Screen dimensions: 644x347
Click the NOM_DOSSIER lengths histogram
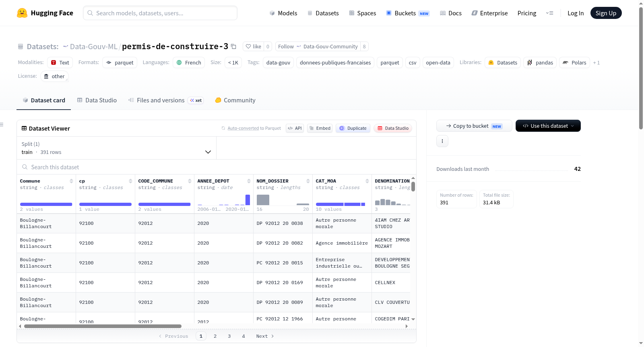click(x=283, y=200)
